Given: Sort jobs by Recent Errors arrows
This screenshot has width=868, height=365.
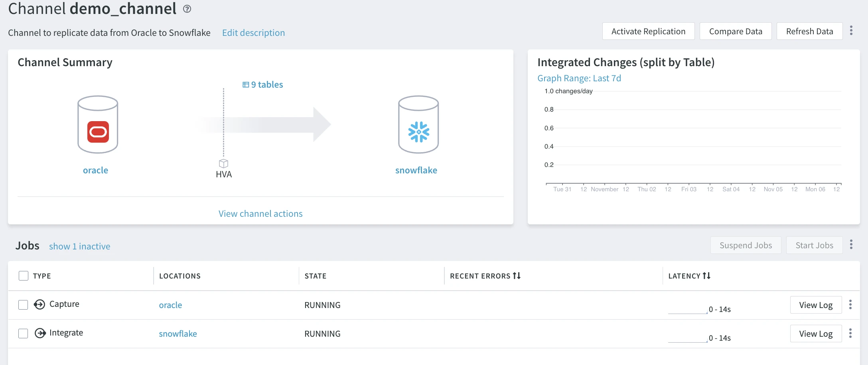Looking at the screenshot, I should [517, 276].
